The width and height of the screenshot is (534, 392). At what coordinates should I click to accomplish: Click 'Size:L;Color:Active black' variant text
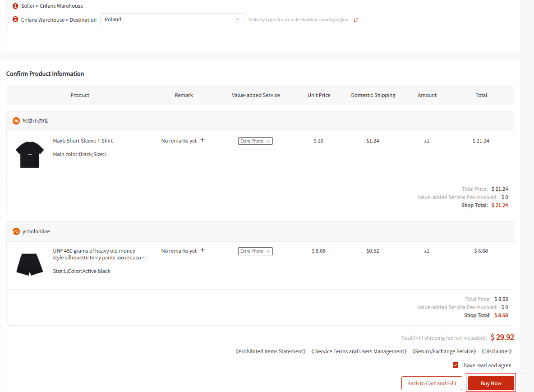[81, 271]
